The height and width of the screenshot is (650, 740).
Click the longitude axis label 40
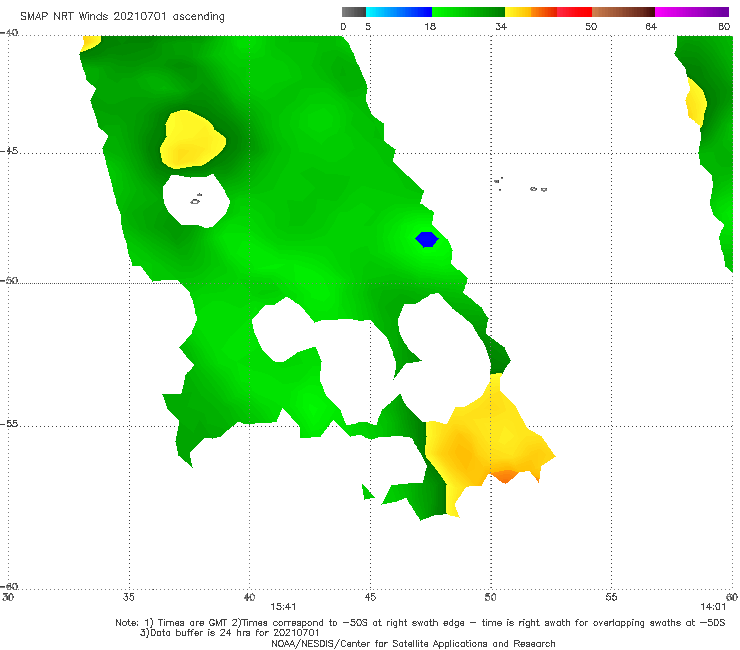[249, 597]
